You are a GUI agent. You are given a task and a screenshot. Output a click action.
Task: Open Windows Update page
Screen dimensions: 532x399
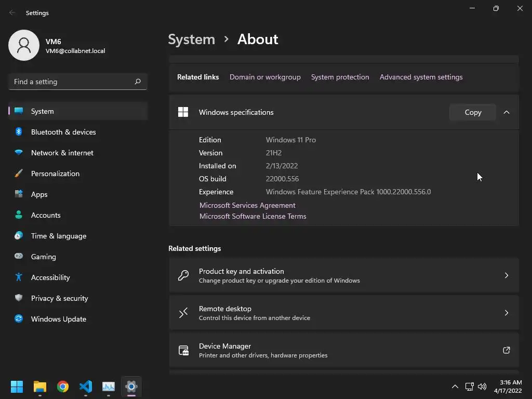(78, 318)
